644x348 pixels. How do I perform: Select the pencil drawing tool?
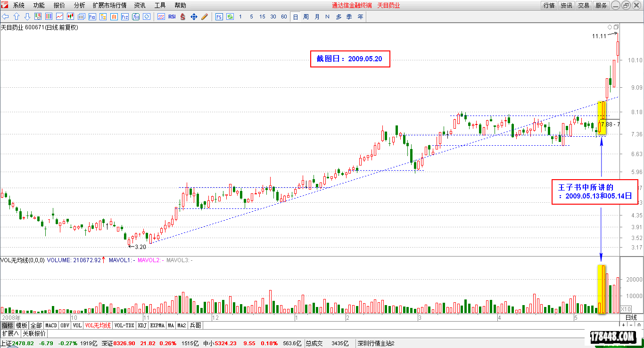205,17
